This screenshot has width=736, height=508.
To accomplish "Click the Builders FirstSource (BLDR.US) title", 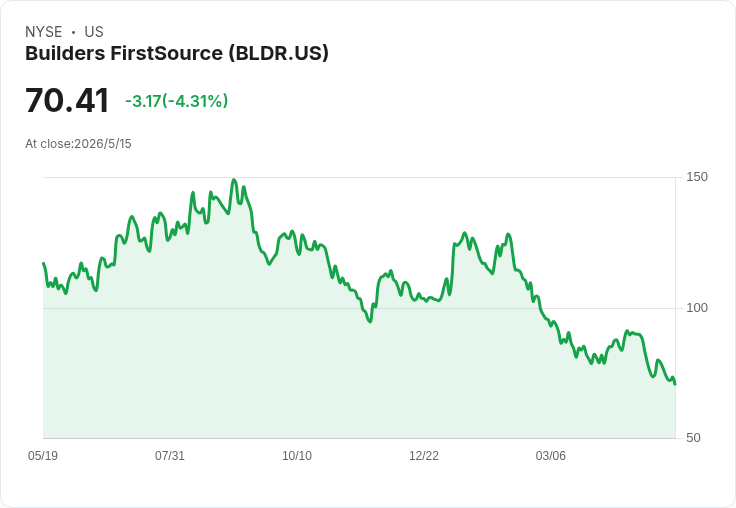I will (176, 53).
